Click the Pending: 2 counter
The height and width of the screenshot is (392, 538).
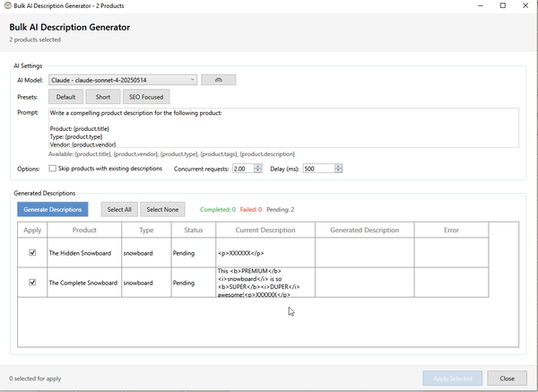(x=281, y=209)
